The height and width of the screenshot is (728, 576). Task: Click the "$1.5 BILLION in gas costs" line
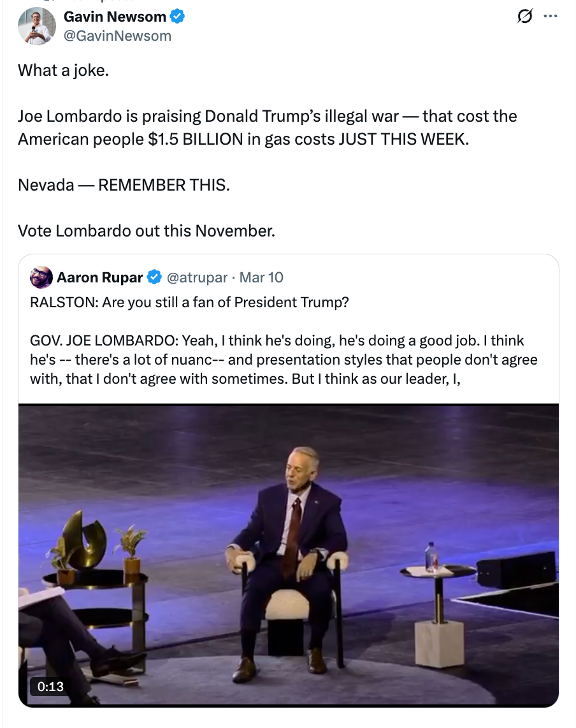pos(243,139)
